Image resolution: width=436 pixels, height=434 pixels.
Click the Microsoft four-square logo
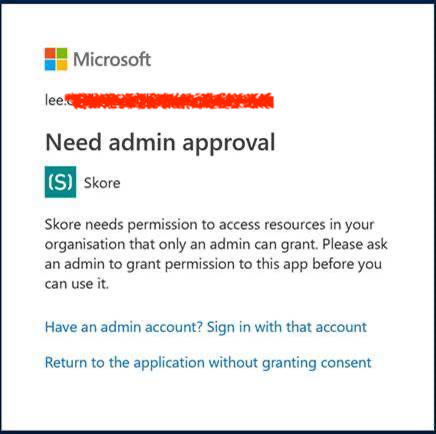[56, 59]
